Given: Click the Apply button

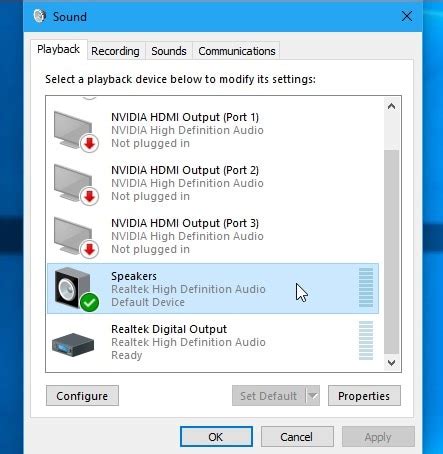Looking at the screenshot, I should (378, 436).
